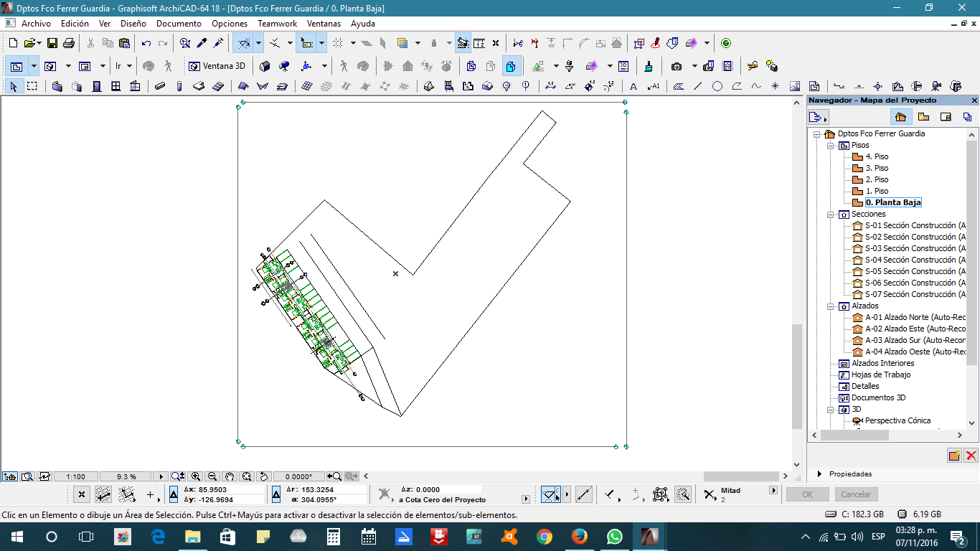The height and width of the screenshot is (551, 980).
Task: Click the Print icon
Action: click(69, 44)
